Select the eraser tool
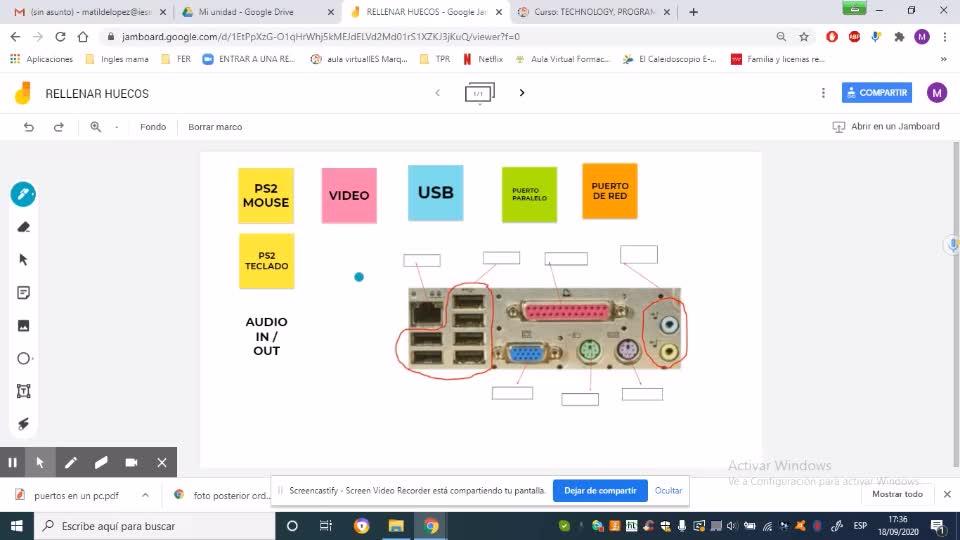 pos(23,227)
